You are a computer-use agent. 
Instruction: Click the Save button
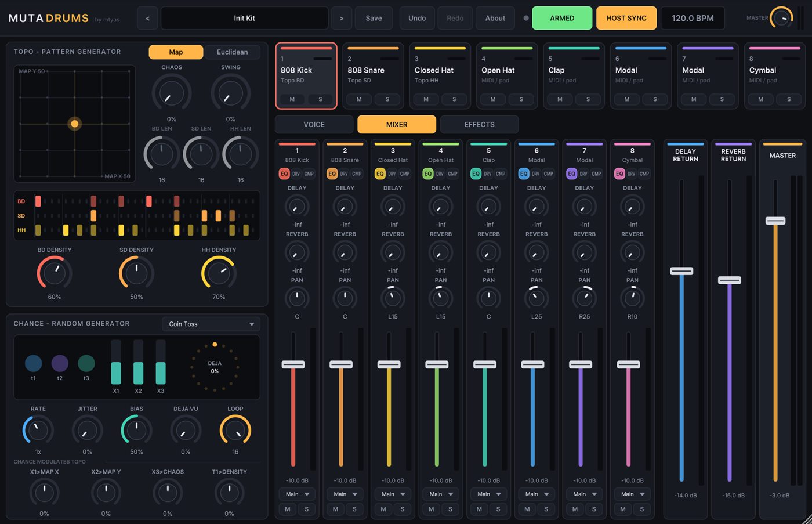point(374,18)
